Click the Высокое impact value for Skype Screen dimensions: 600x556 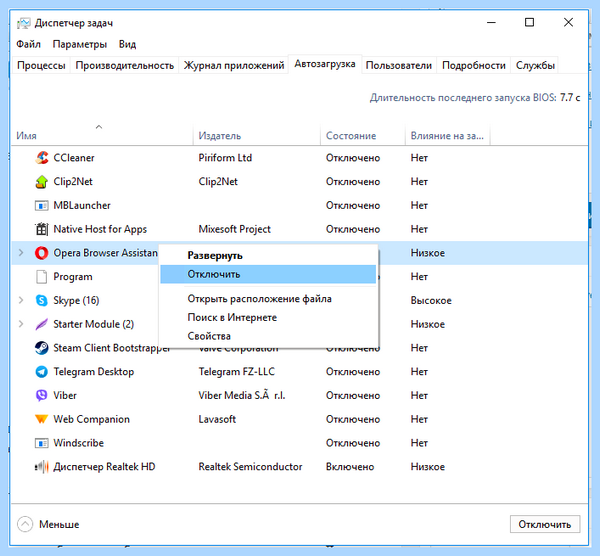click(x=431, y=300)
